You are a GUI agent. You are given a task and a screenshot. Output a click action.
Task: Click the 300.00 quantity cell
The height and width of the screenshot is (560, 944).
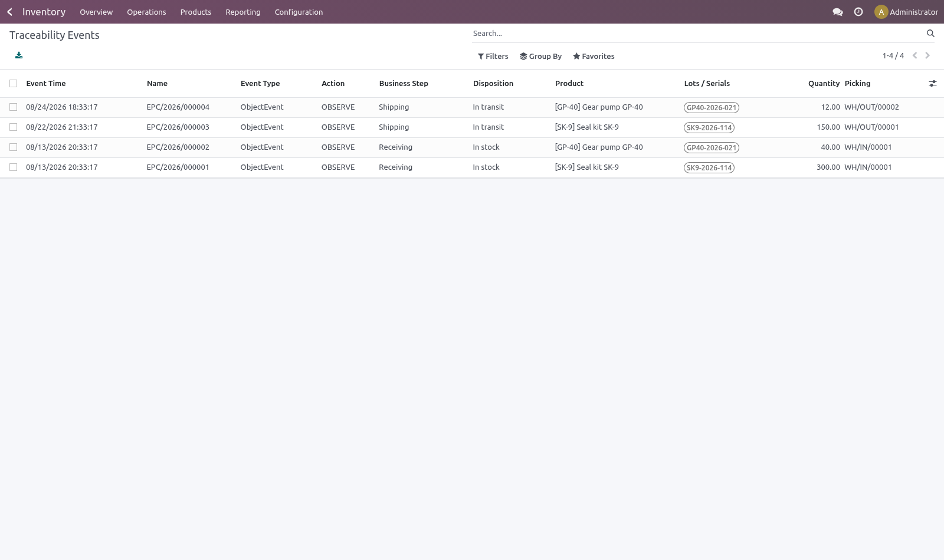(x=828, y=167)
